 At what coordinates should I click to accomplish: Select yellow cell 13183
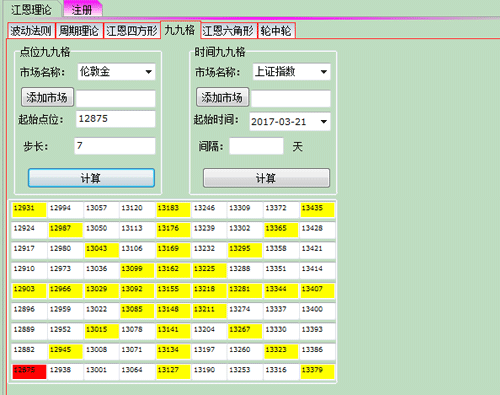click(x=173, y=210)
